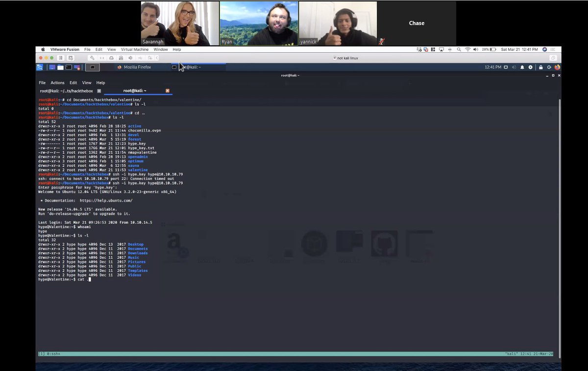Image resolution: width=588 pixels, height=371 pixels.
Task: Click macOS battery 28% indicator
Action: (x=489, y=49)
